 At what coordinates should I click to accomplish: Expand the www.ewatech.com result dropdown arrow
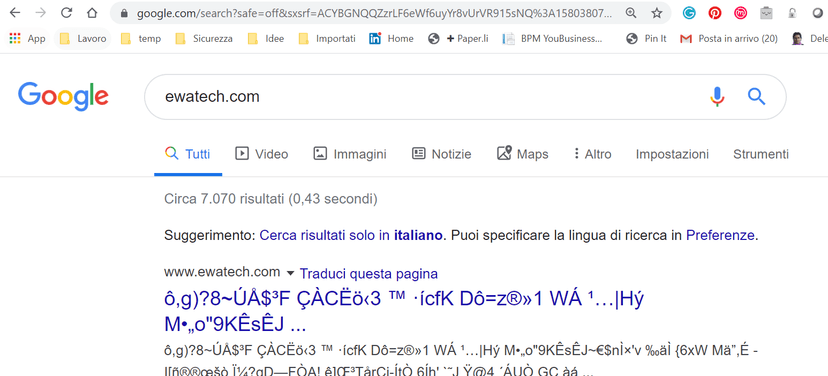click(x=290, y=274)
